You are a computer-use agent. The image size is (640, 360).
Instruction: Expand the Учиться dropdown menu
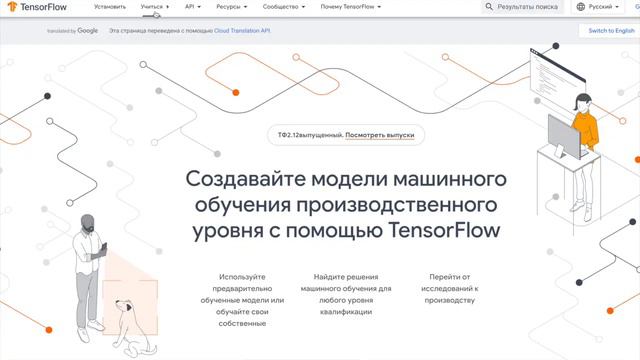pos(155,7)
